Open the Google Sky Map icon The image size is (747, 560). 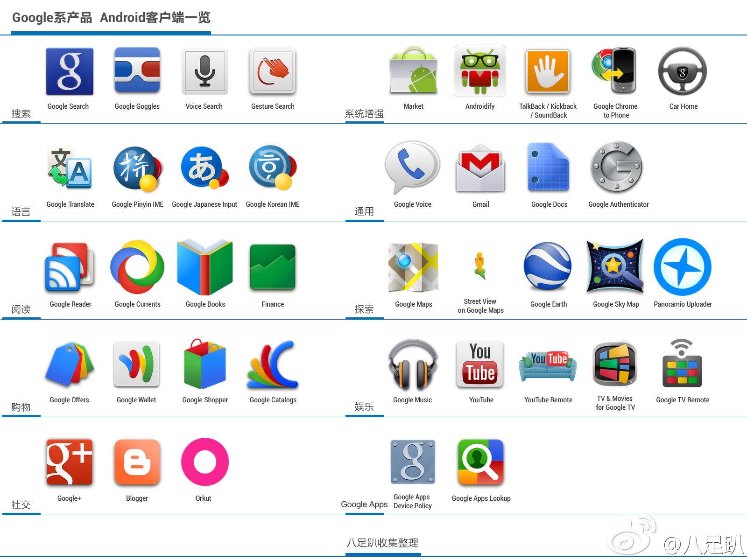[615, 266]
